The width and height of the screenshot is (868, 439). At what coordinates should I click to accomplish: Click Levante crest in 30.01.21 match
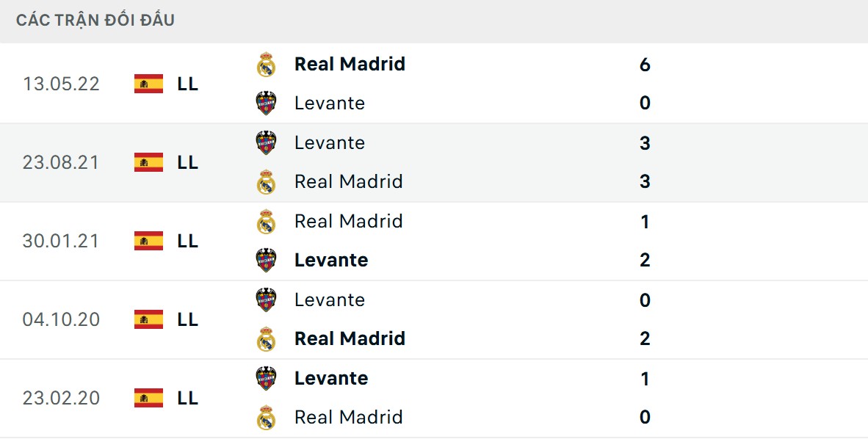click(x=266, y=260)
